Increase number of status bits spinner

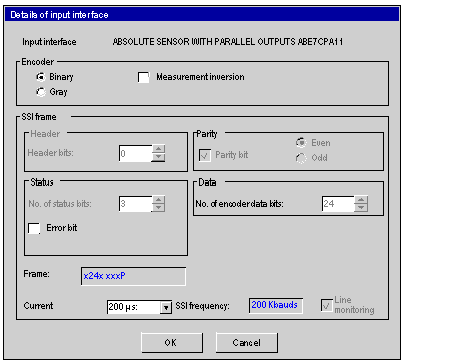(x=159, y=200)
